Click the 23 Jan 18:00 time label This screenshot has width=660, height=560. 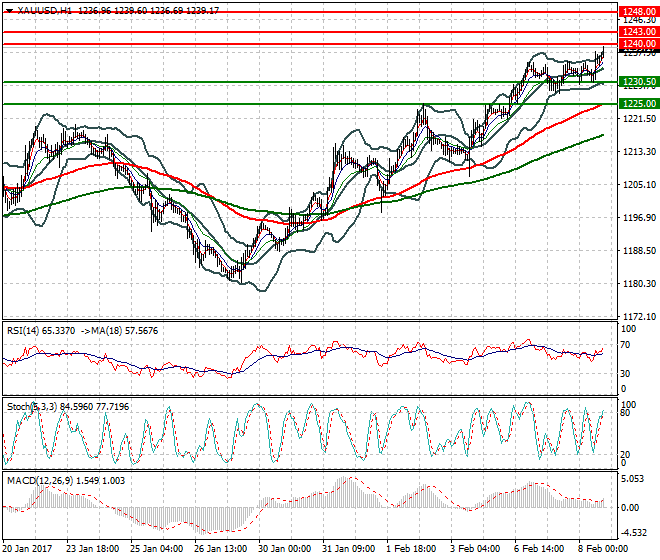point(92,549)
